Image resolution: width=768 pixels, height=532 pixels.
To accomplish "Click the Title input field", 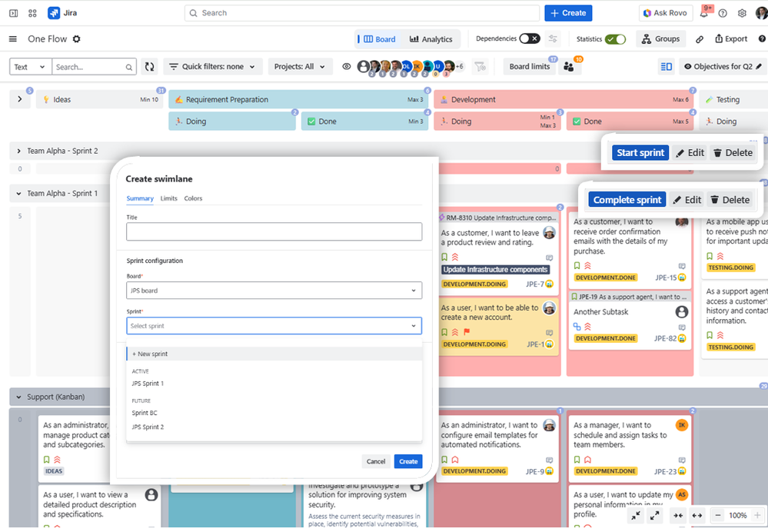I will coord(273,231).
